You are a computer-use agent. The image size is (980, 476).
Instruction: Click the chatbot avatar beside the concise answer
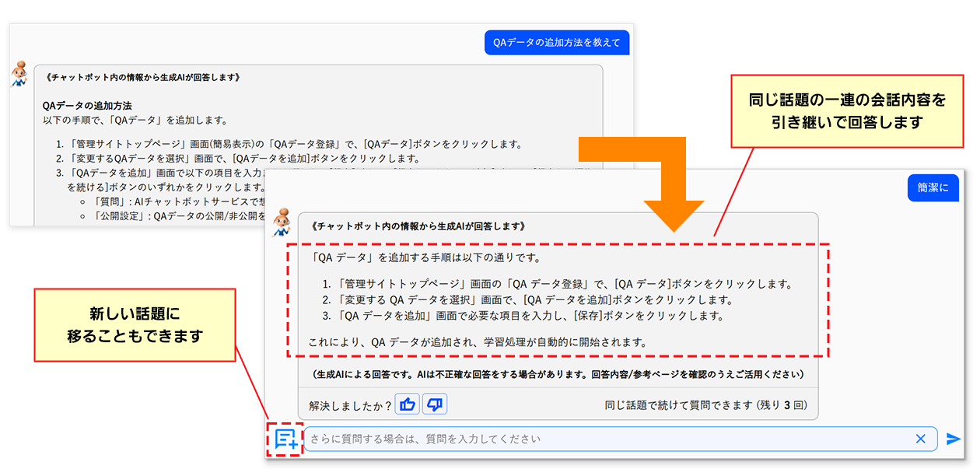[281, 222]
